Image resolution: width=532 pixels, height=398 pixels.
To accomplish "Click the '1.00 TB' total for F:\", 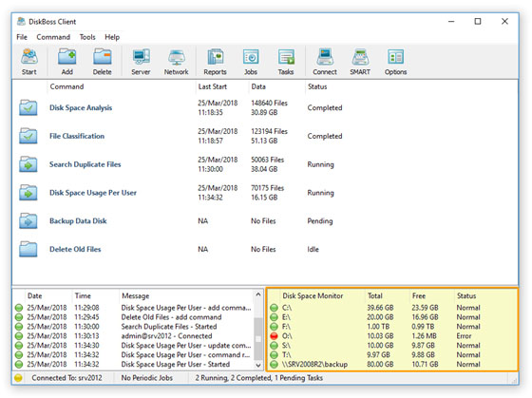I will click(378, 327).
